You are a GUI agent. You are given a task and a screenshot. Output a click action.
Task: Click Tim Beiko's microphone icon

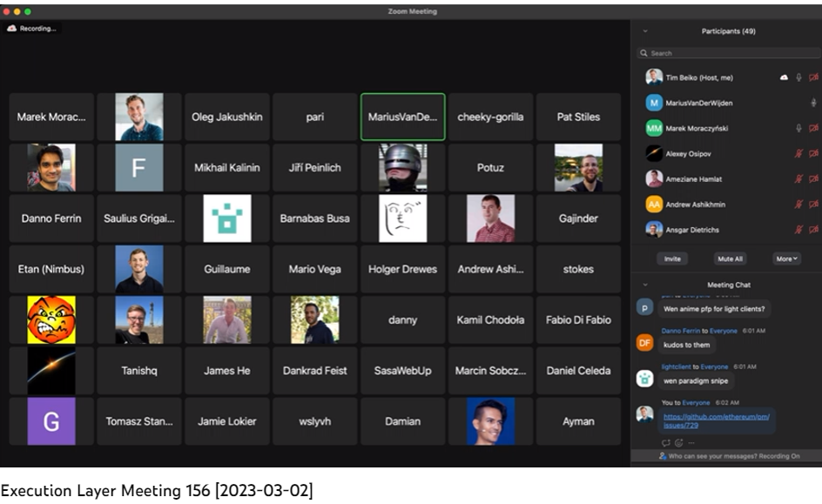(x=798, y=77)
